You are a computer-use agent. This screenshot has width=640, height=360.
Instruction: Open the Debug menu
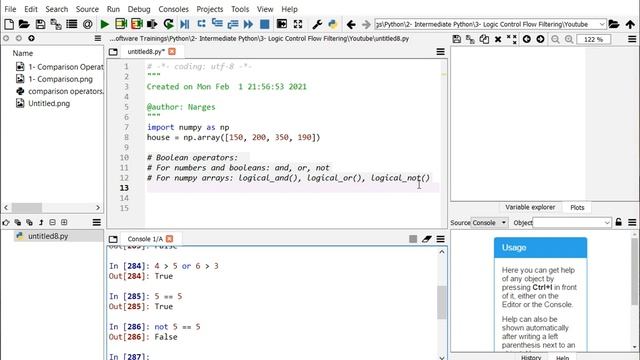139,9
